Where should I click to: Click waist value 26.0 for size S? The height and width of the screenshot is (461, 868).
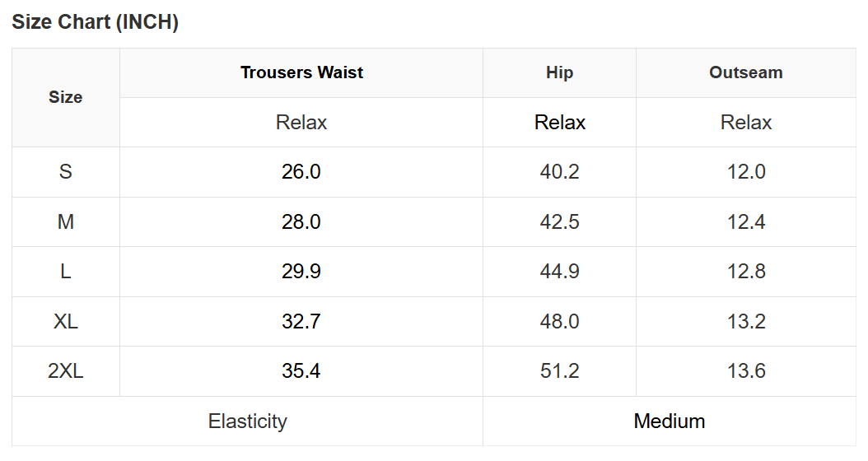tap(301, 171)
